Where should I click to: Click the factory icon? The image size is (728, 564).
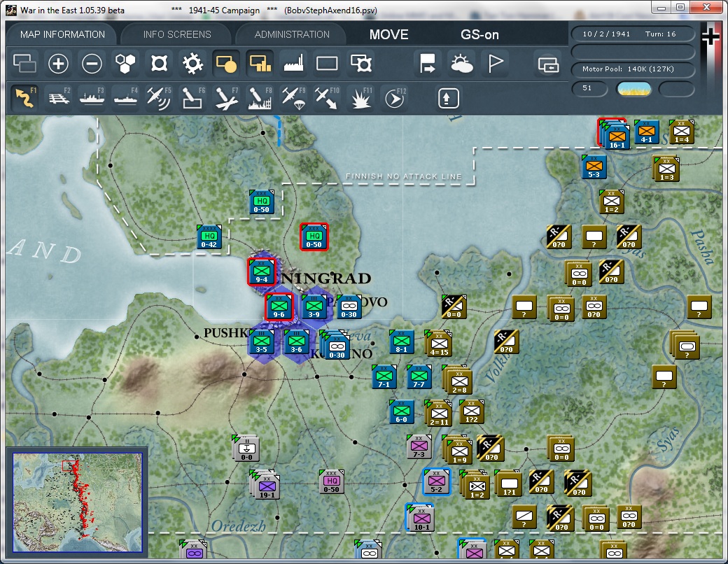293,63
